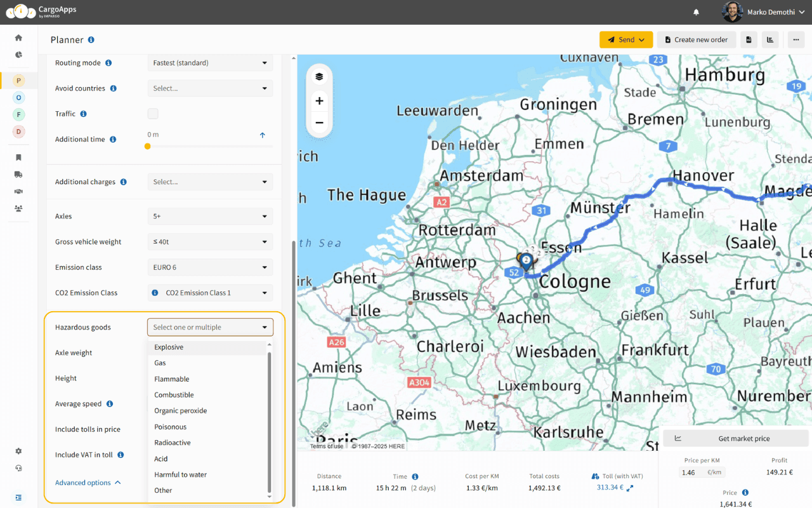
Task: Click the truck fleet icon in sidebar
Action: (18, 174)
